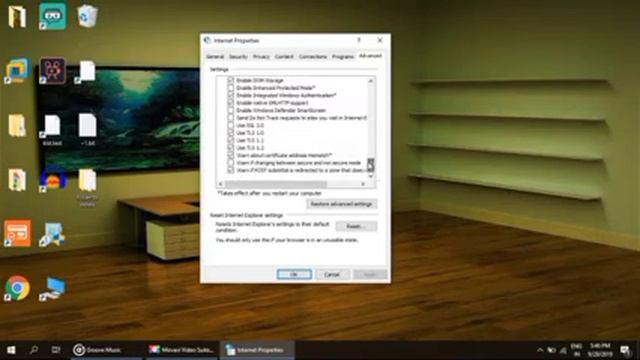Select the blue-screen computer shortcut beside Chrome
The width and height of the screenshot is (640, 360).
pos(53,289)
